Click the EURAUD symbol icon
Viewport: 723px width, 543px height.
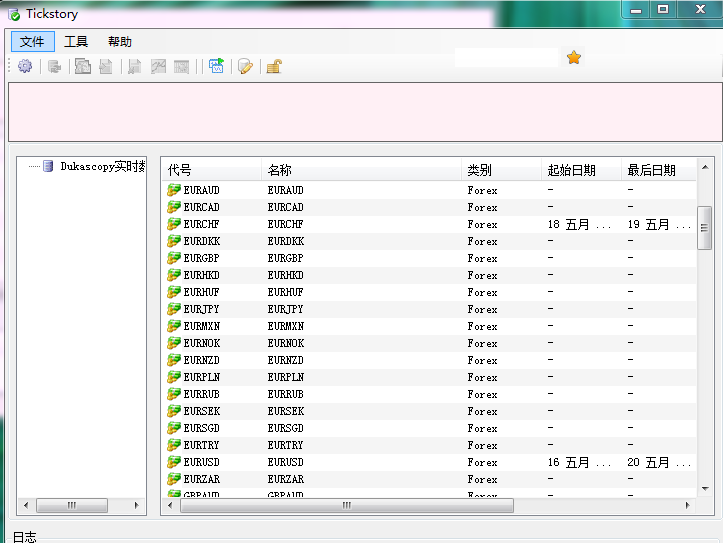(x=174, y=189)
